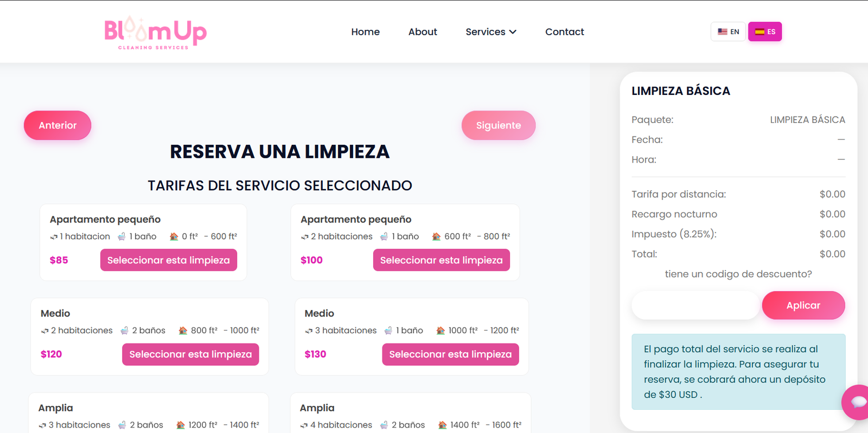The image size is (868, 433).
Task: Go back with the Anterior button
Action: (x=58, y=125)
